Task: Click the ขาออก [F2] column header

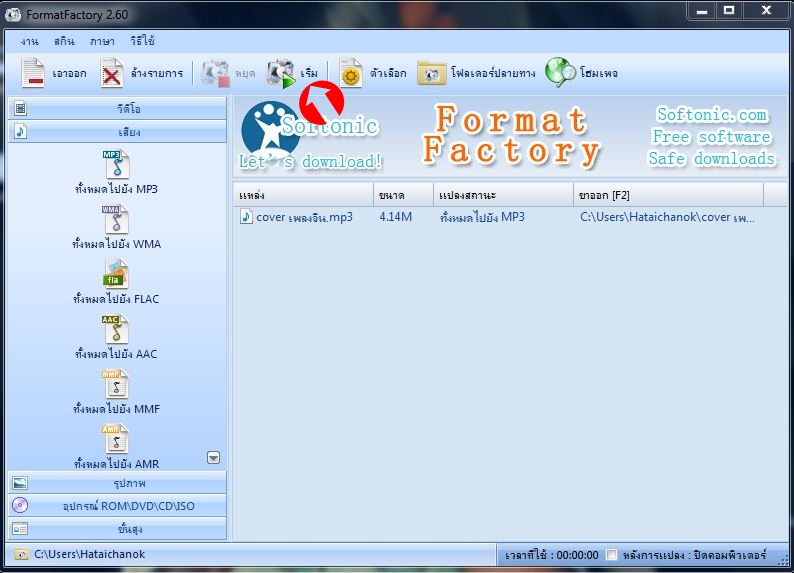Action: click(668, 195)
